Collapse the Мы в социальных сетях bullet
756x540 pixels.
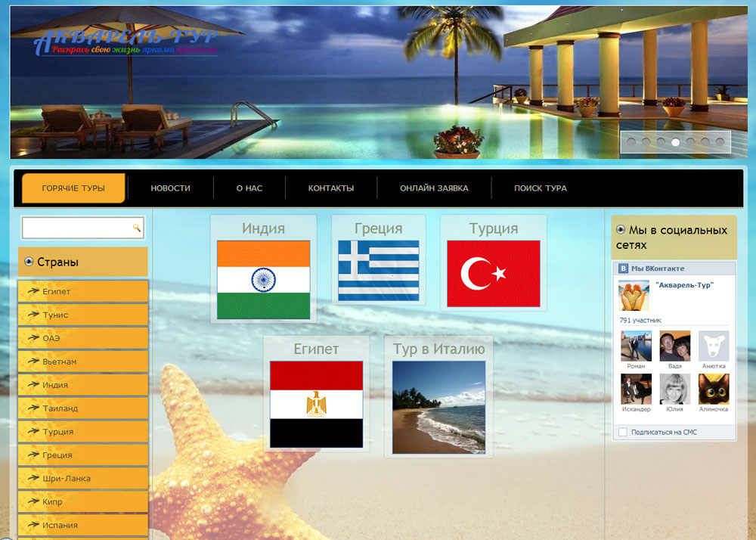(x=621, y=229)
